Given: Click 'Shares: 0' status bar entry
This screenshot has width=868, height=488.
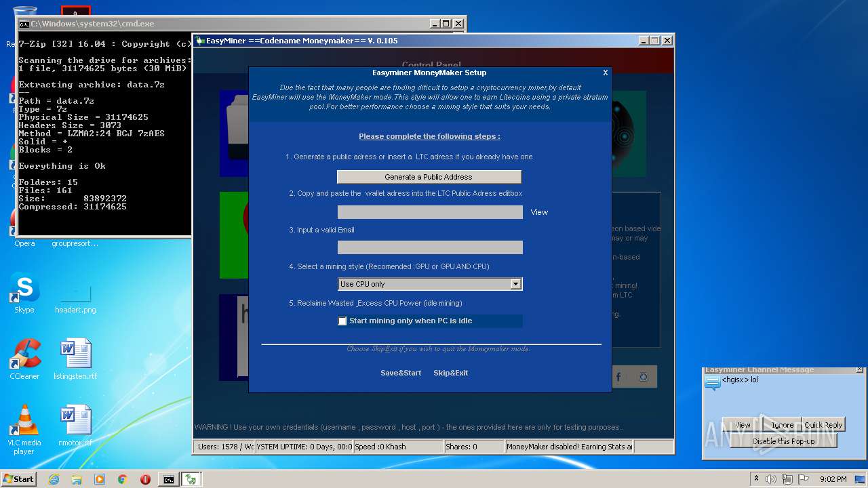Looking at the screenshot, I should [x=474, y=447].
